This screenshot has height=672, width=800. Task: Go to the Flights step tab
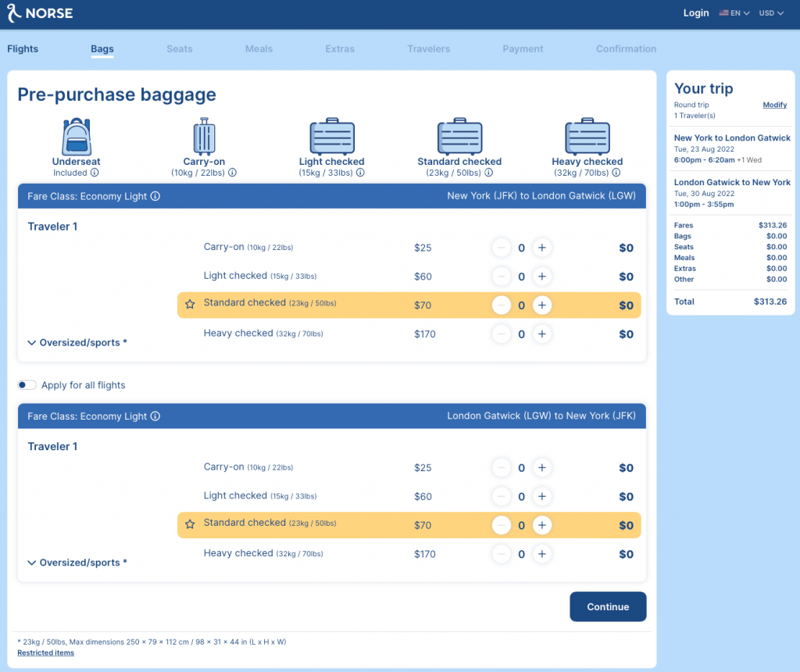(x=23, y=48)
